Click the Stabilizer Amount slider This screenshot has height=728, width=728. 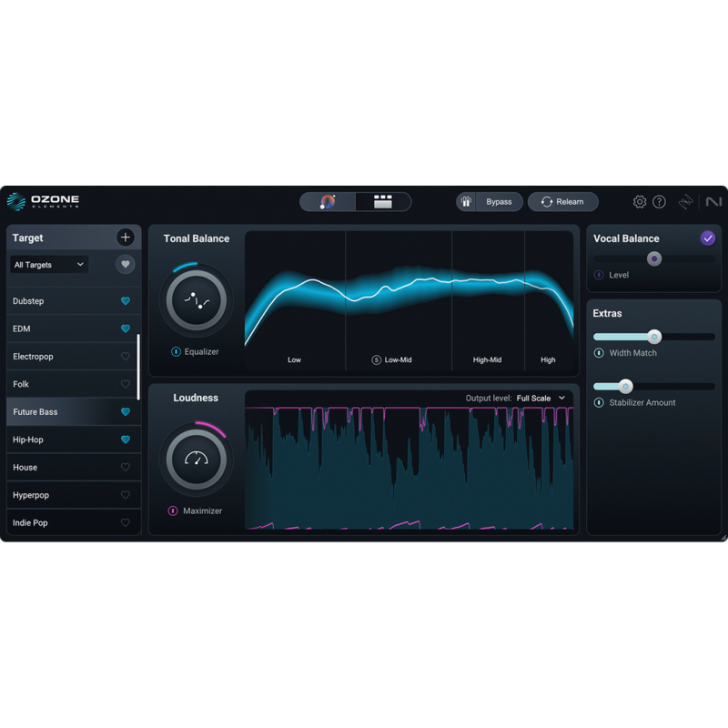click(x=654, y=386)
